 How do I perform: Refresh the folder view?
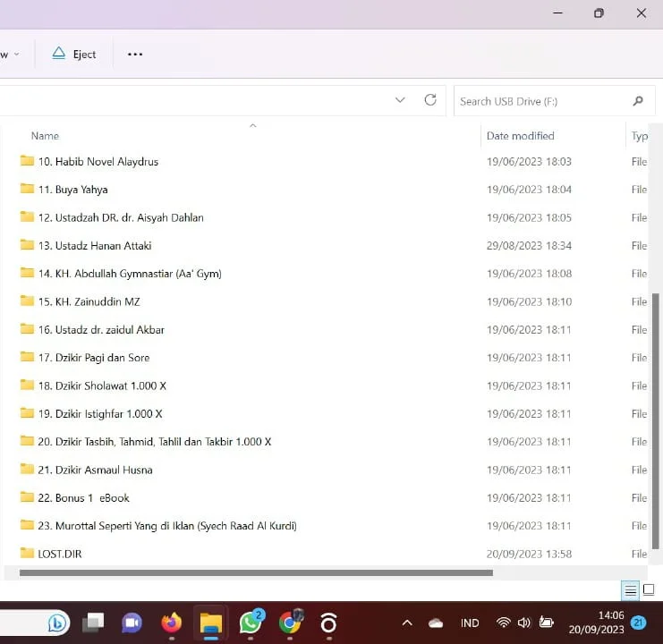[430, 99]
